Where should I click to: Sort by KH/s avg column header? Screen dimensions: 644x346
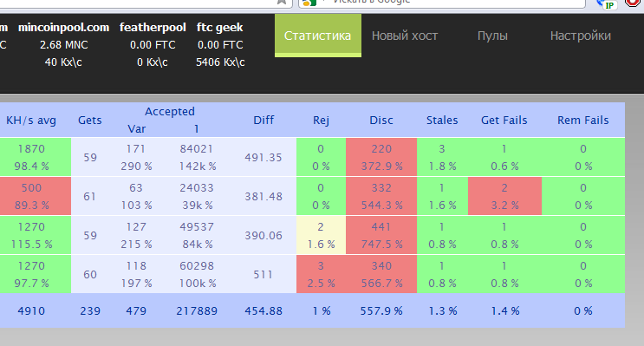click(31, 120)
